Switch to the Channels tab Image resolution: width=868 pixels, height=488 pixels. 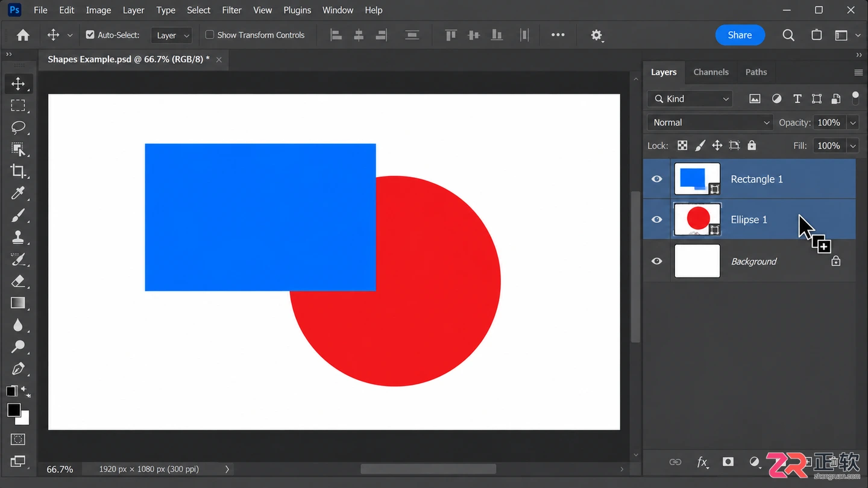[x=711, y=72]
